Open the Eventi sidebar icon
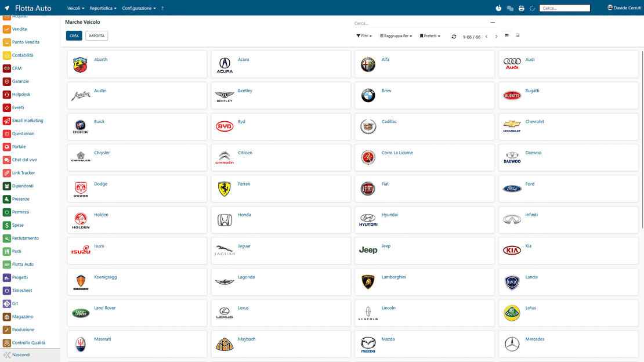644x362 pixels. click(6, 108)
